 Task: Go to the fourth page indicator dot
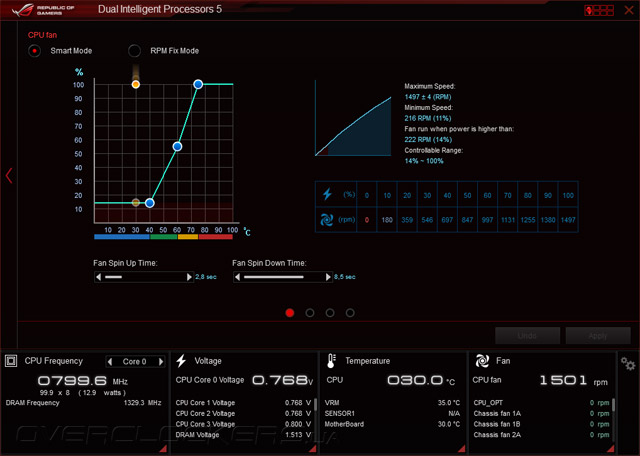[x=350, y=313]
